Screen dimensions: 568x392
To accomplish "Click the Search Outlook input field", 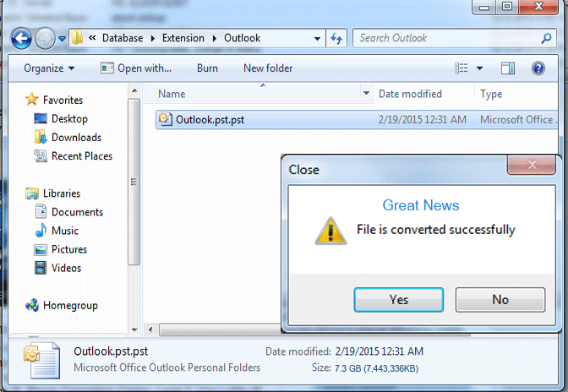I will coord(448,38).
